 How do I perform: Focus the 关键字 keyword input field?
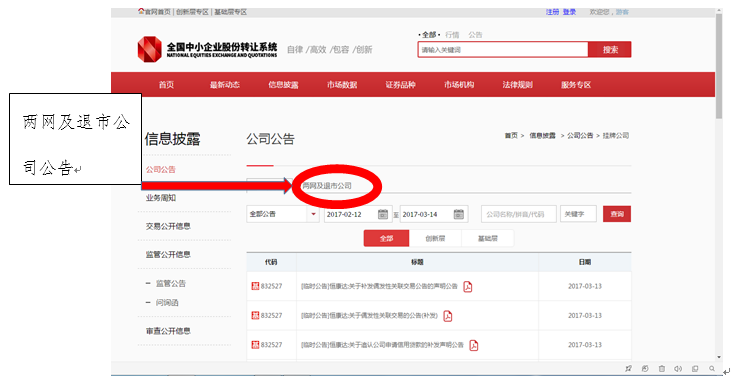click(578, 214)
